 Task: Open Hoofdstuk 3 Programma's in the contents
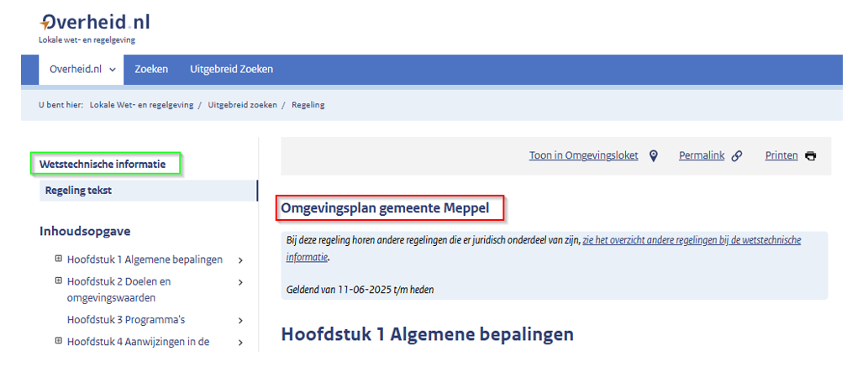[126, 320]
